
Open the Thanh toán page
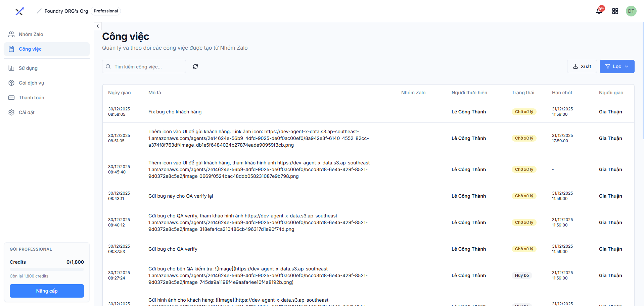click(x=47, y=98)
